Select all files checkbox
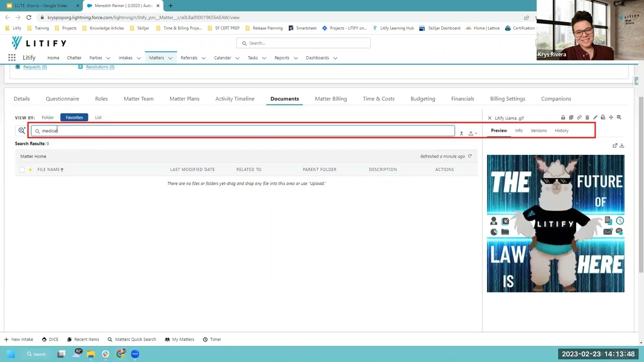 [22, 170]
